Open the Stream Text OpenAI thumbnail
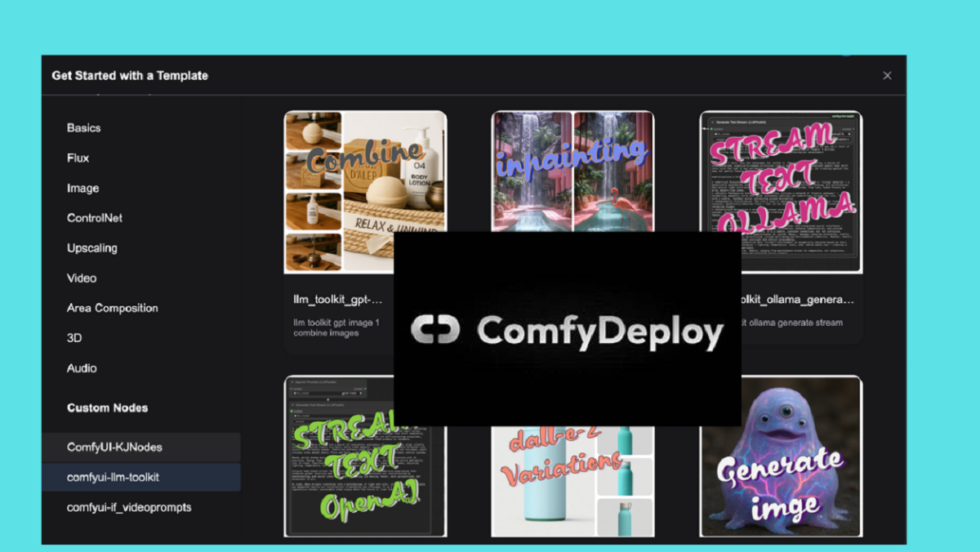This screenshot has height=552, width=980. (x=365, y=456)
